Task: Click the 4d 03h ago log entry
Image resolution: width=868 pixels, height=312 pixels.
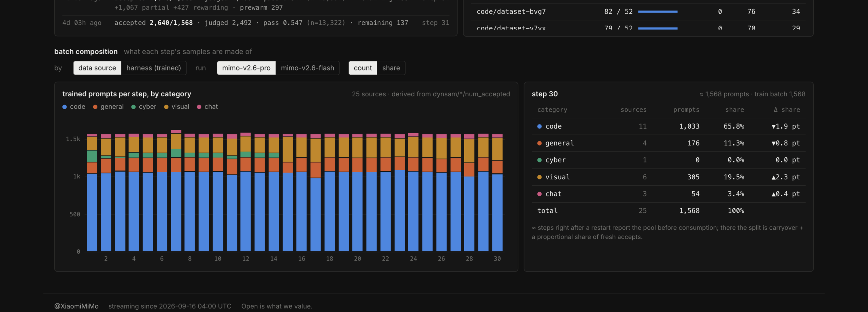Action: click(x=256, y=23)
